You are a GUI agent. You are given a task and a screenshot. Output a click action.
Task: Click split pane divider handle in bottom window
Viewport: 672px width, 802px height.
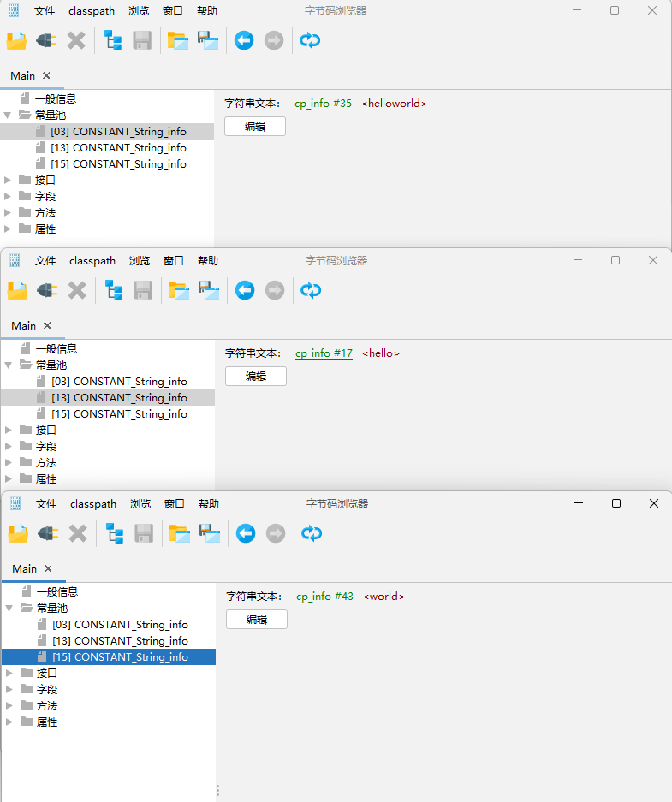tap(217, 791)
